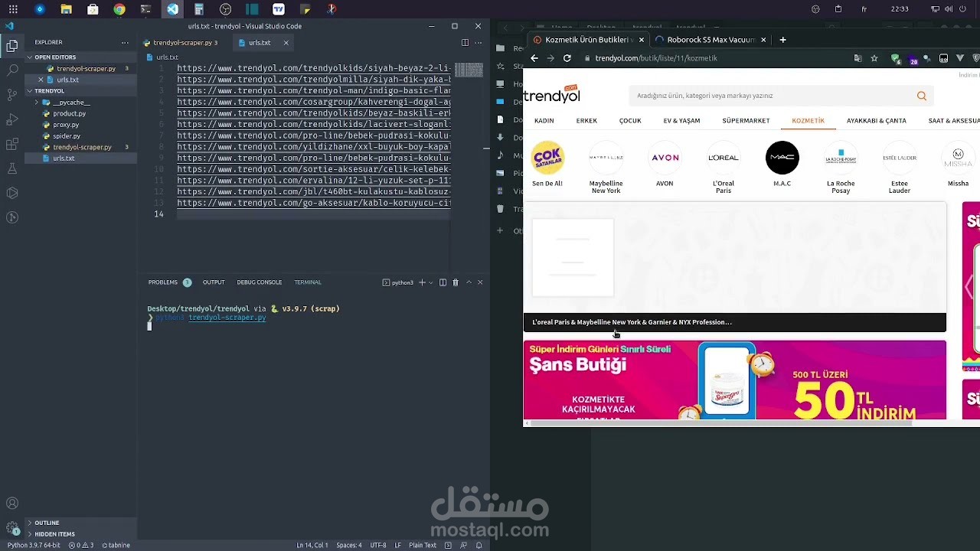Switch to the Terminal panel tab

tap(308, 282)
